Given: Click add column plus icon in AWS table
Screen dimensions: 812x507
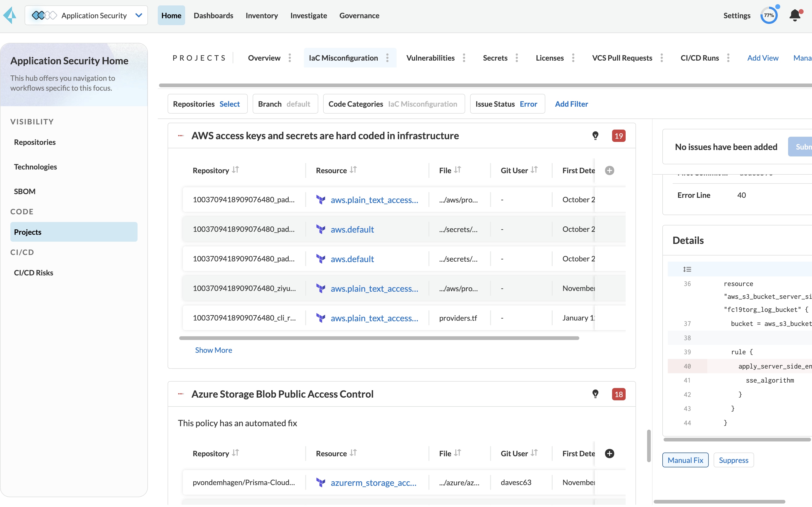Looking at the screenshot, I should point(609,170).
